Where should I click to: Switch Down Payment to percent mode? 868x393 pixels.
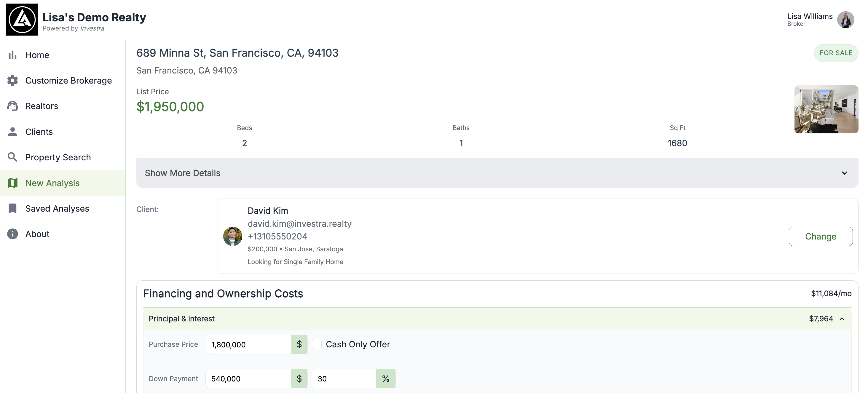point(385,378)
